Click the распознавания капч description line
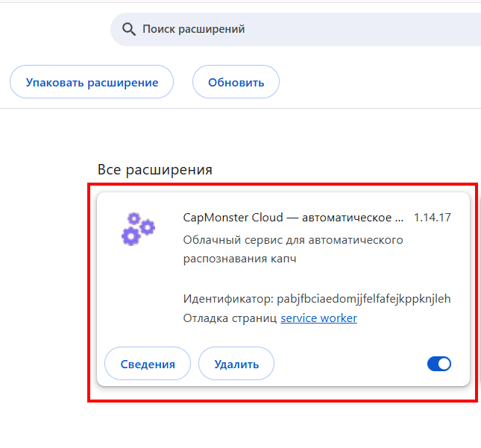The width and height of the screenshot is (481, 448). pyautogui.click(x=239, y=259)
